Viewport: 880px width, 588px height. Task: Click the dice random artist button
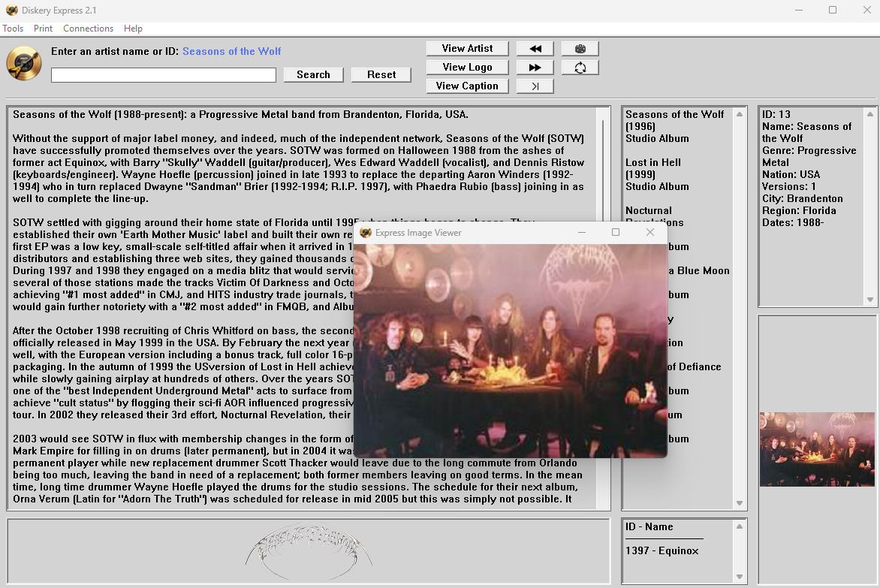pyautogui.click(x=580, y=49)
